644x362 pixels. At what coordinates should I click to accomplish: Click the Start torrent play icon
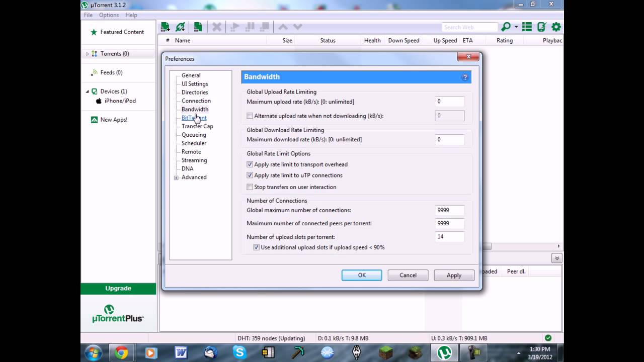coord(234,27)
